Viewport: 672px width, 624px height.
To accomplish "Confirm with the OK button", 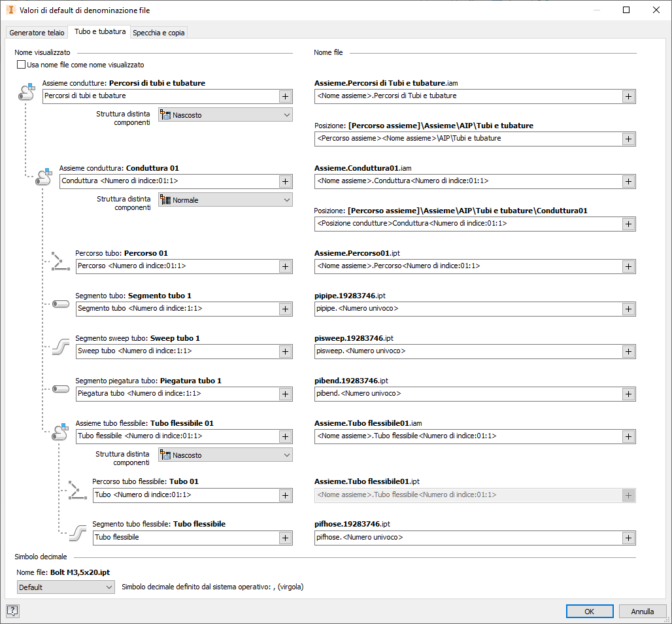I will coord(589,611).
